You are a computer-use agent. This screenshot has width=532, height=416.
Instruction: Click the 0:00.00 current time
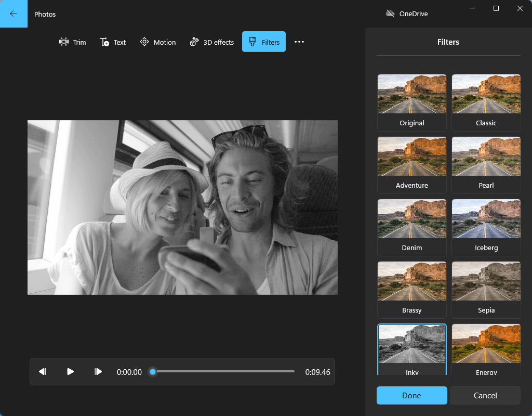129,372
